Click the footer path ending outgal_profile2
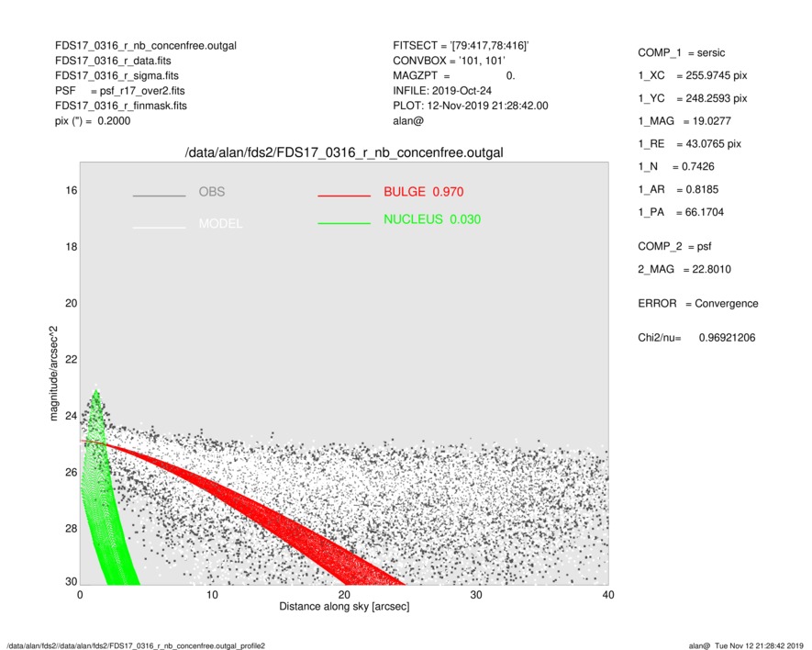812x650 pixels. click(136, 645)
